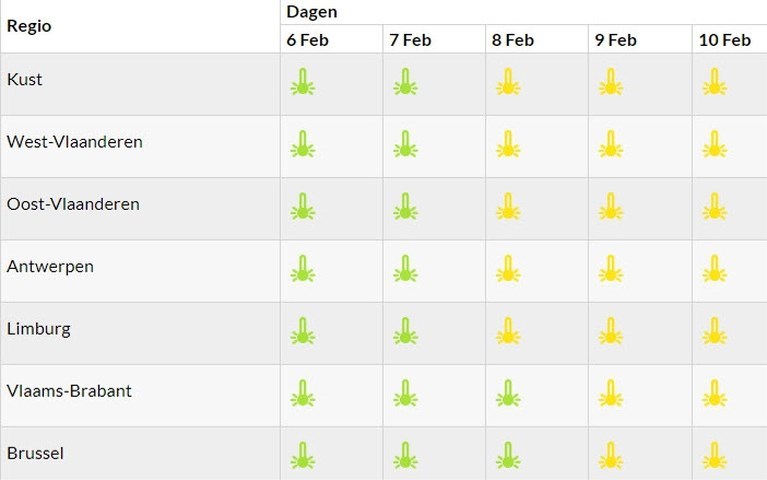
Task: Click Antwerpen 10 Feb yellow tick icon
Action: click(715, 268)
